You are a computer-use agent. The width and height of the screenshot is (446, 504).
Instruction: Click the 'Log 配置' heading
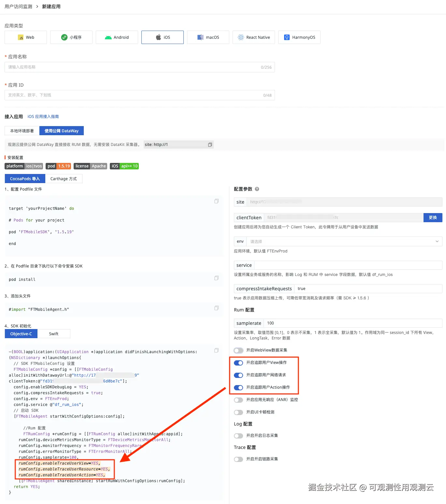point(243,424)
